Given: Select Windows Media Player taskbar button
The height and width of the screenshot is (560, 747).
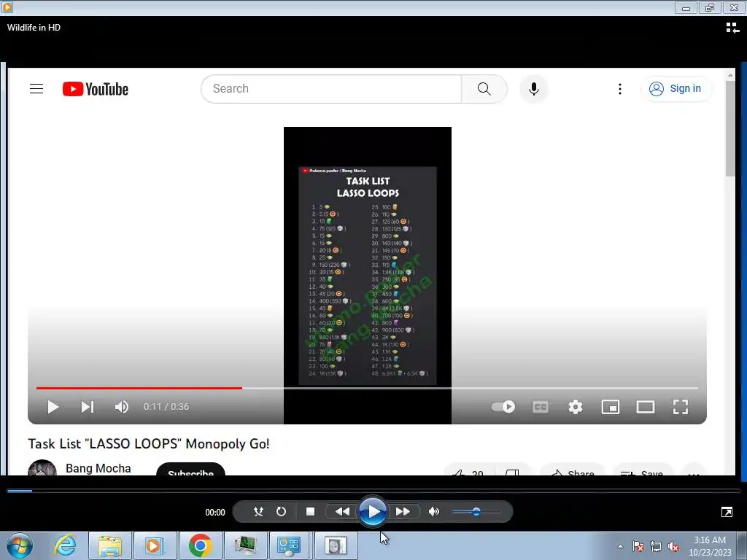Looking at the screenshot, I should [x=155, y=545].
